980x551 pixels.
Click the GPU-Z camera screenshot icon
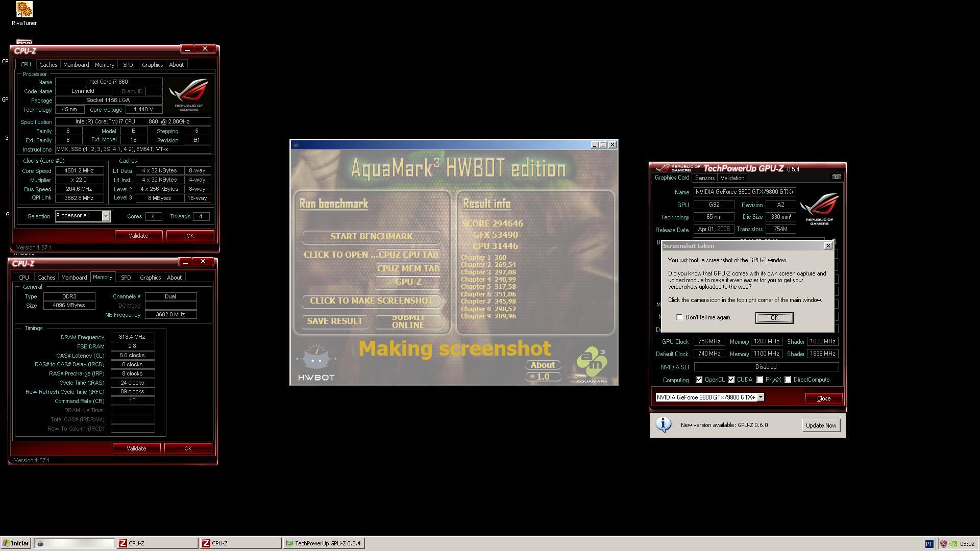[836, 177]
